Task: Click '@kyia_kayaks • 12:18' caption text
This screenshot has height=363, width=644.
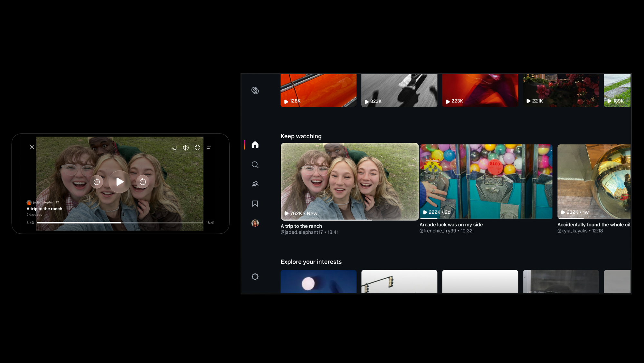Action: [580, 231]
